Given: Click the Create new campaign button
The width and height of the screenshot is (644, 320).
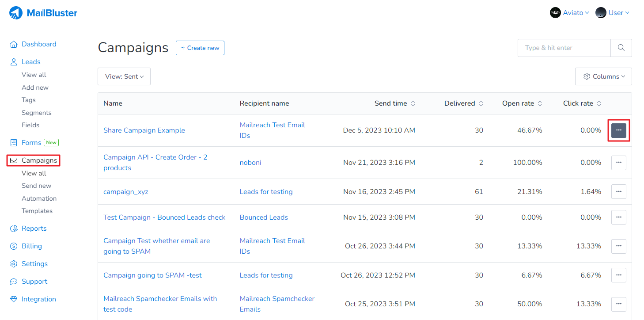Looking at the screenshot, I should [200, 48].
